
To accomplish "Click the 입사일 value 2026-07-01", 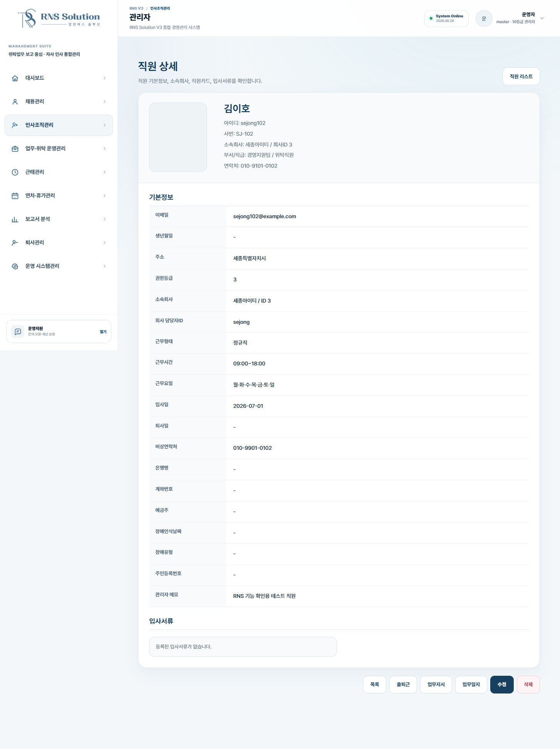I will pyautogui.click(x=248, y=406).
